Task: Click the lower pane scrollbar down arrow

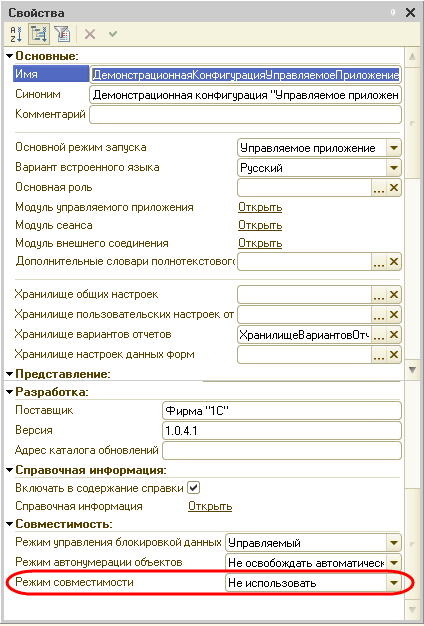Action: pyautogui.click(x=412, y=609)
